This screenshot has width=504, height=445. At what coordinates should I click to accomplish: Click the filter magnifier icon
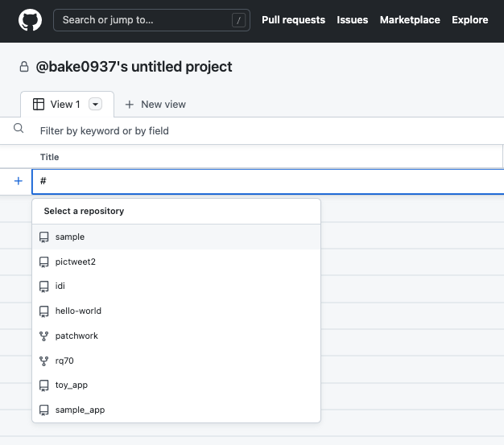[x=19, y=129]
